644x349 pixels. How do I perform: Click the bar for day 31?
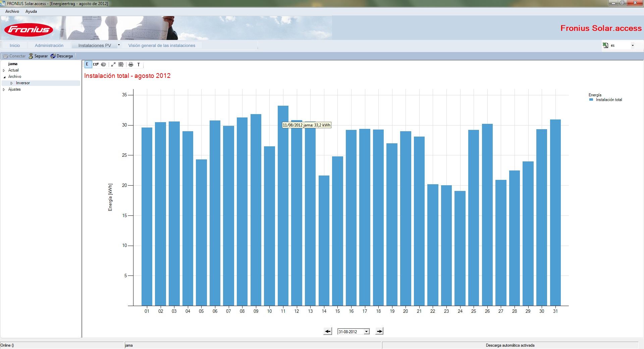555,213
